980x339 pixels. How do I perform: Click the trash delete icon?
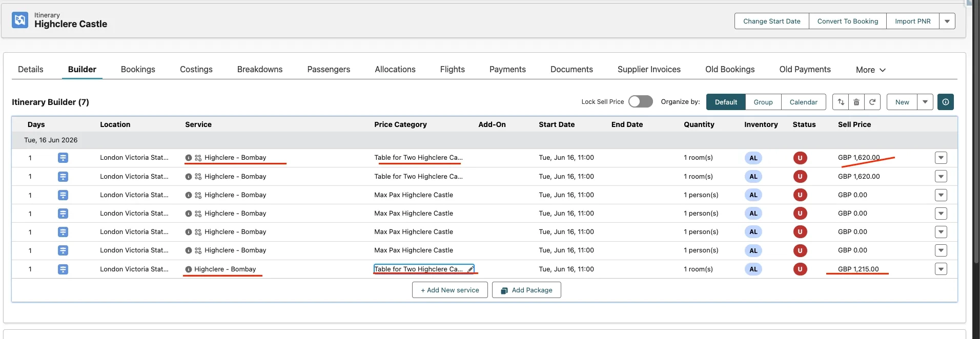(856, 102)
